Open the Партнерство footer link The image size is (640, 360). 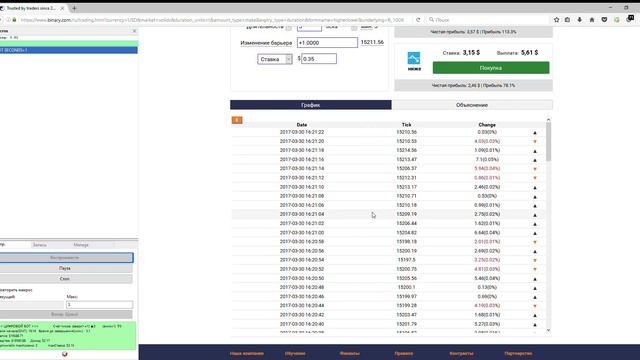coord(518,353)
